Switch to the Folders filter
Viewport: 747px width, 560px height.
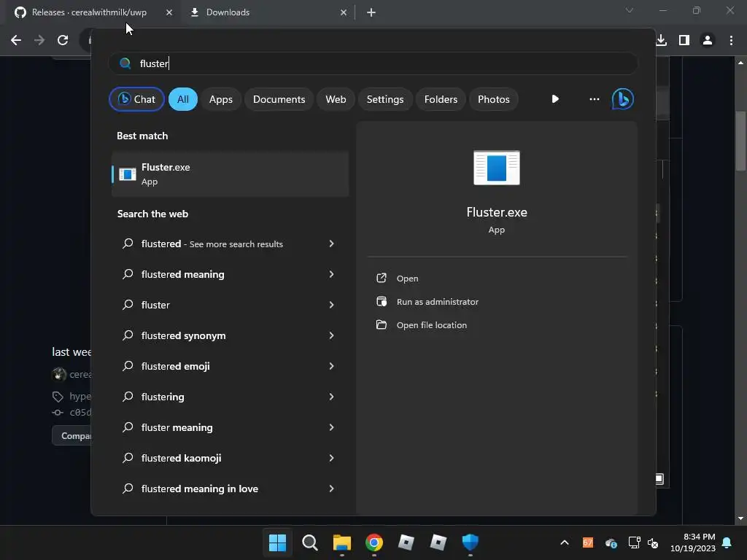pyautogui.click(x=441, y=99)
